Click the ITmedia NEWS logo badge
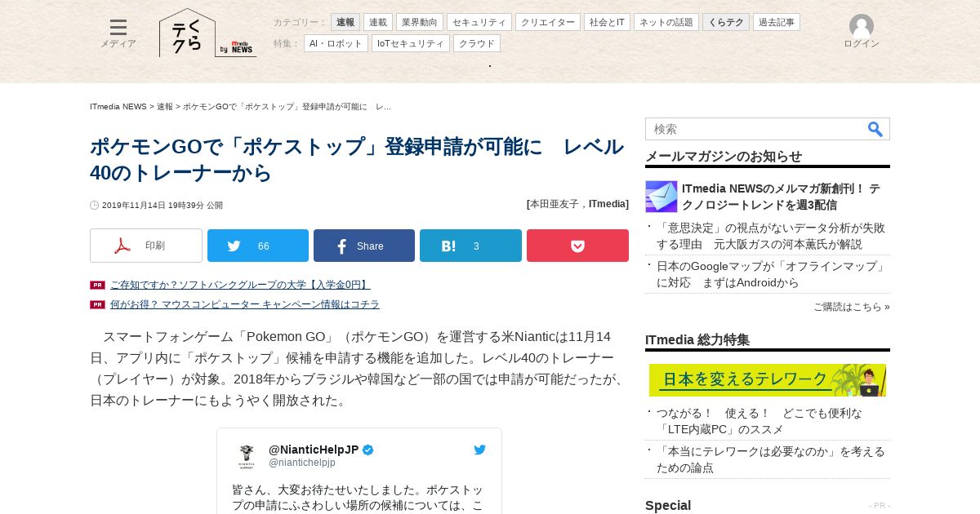The height and width of the screenshot is (514, 980). [x=238, y=48]
